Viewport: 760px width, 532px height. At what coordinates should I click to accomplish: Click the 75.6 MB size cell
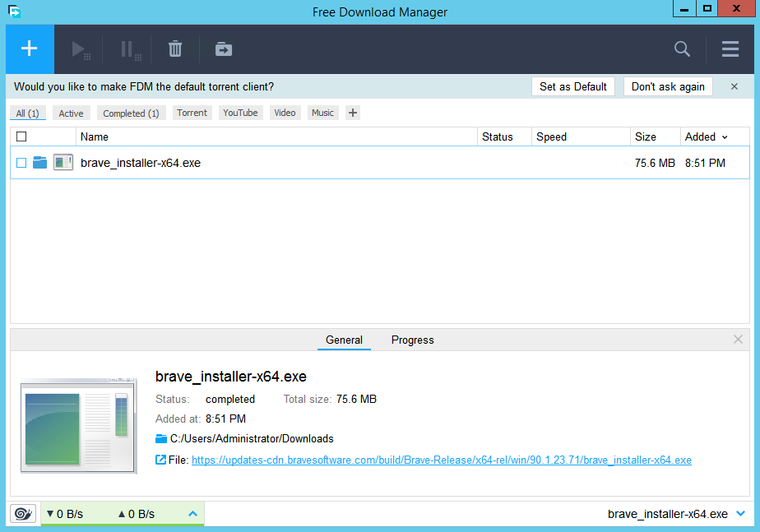tap(655, 163)
